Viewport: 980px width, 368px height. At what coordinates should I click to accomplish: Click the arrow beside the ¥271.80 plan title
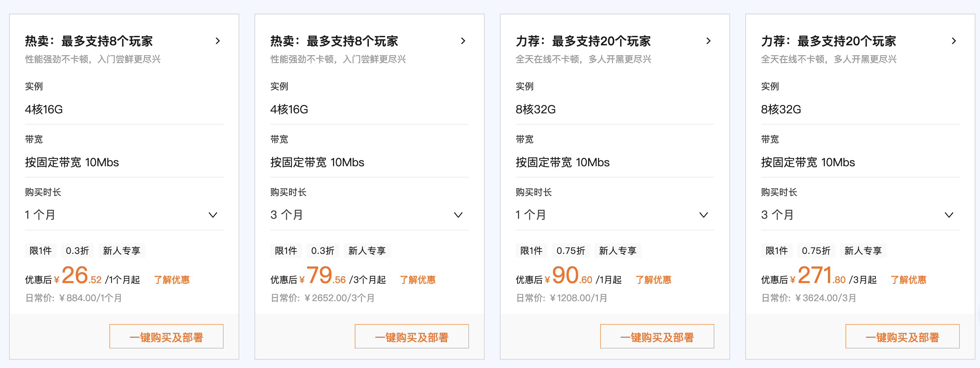(x=954, y=41)
